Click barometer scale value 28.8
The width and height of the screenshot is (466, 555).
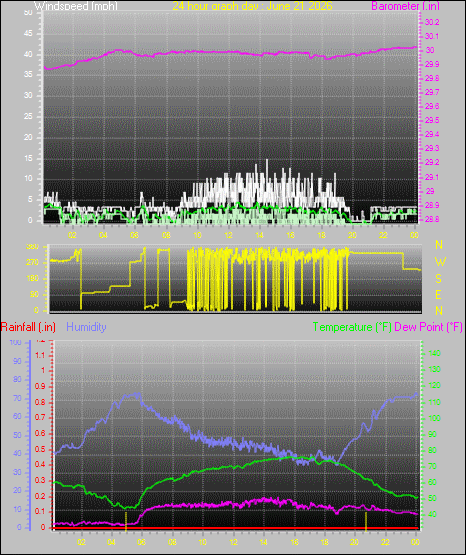pyautogui.click(x=432, y=219)
